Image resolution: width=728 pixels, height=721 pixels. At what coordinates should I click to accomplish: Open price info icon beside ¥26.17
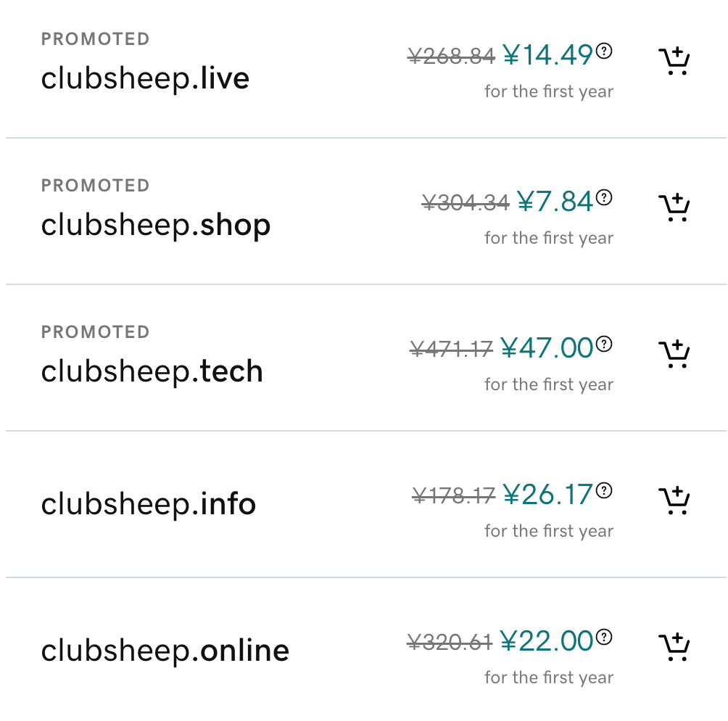pos(604,490)
